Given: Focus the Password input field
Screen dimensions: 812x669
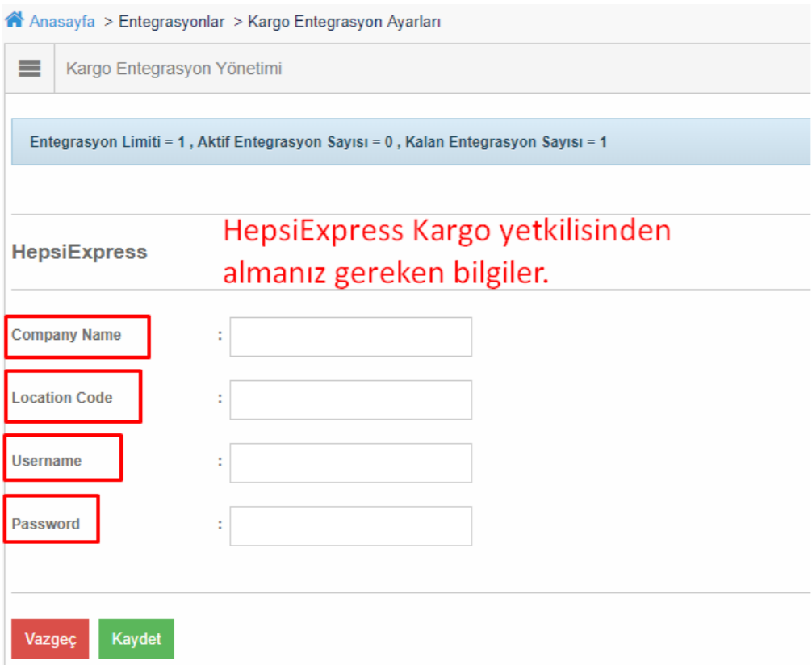Looking at the screenshot, I should (x=350, y=526).
